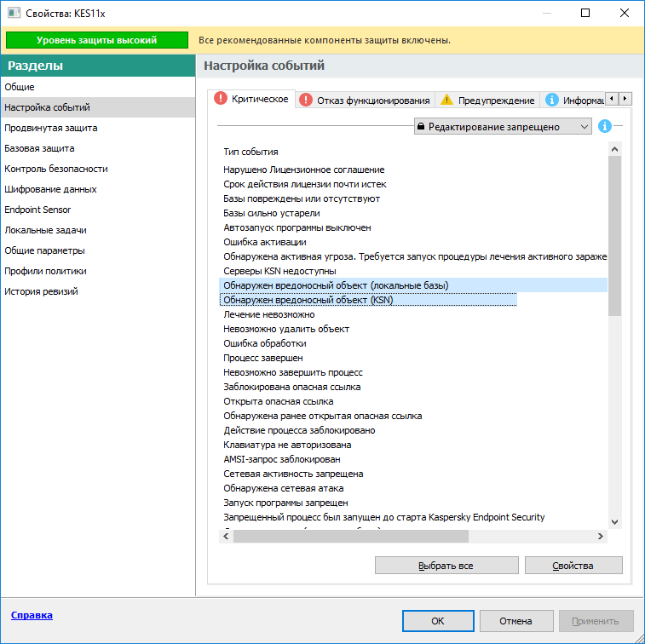Select "Невозможно удалить объект" event
The height and width of the screenshot is (644, 645).
click(x=413, y=329)
